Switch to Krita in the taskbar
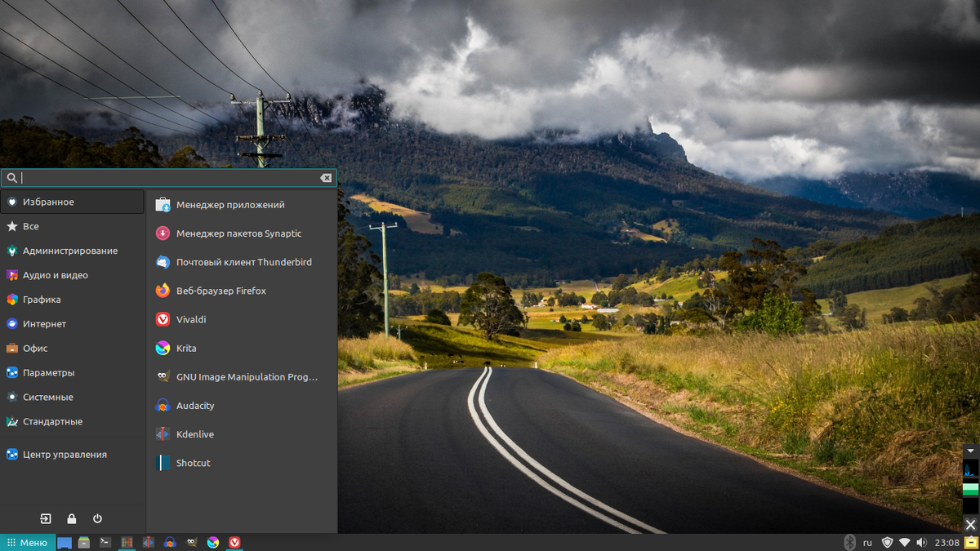This screenshot has height=551, width=980. click(213, 542)
